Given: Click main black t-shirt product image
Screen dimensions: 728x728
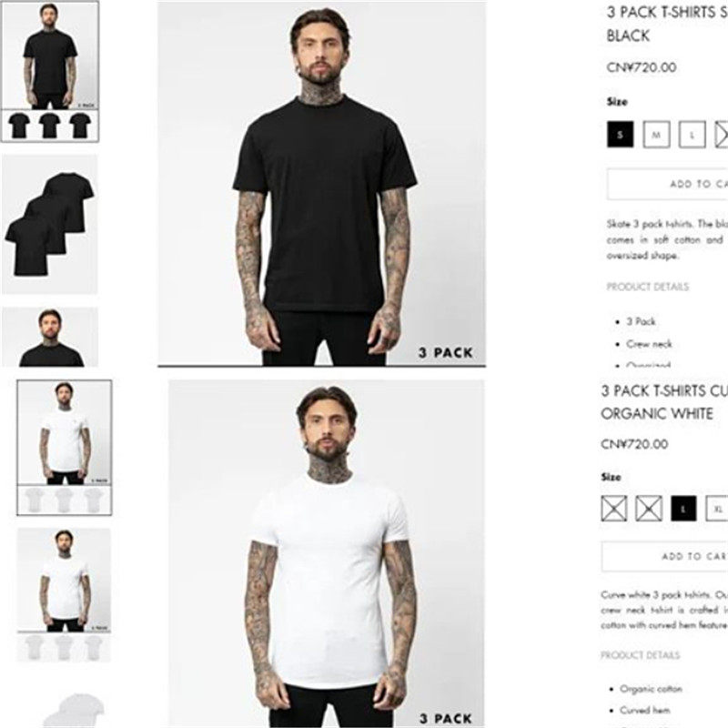Looking at the screenshot, I should pos(322,184).
